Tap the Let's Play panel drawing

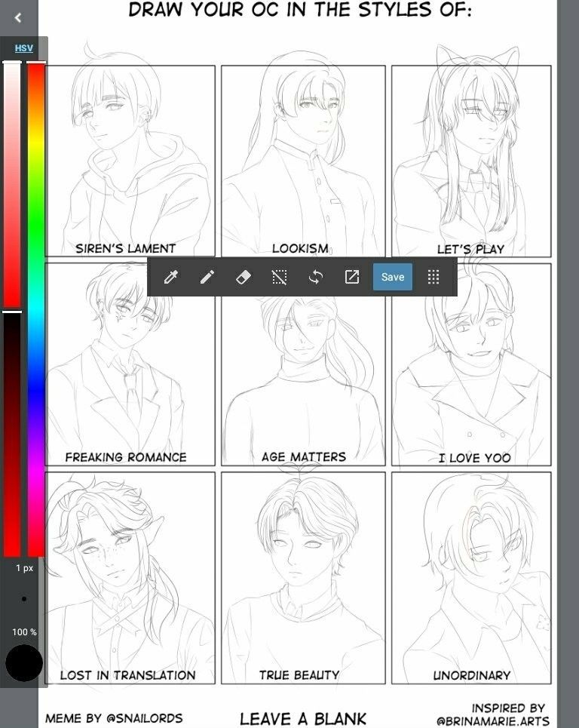[471, 161]
